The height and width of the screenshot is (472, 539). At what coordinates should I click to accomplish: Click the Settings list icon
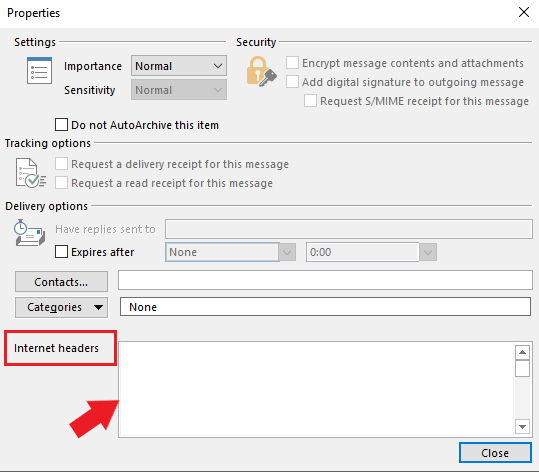[x=40, y=70]
